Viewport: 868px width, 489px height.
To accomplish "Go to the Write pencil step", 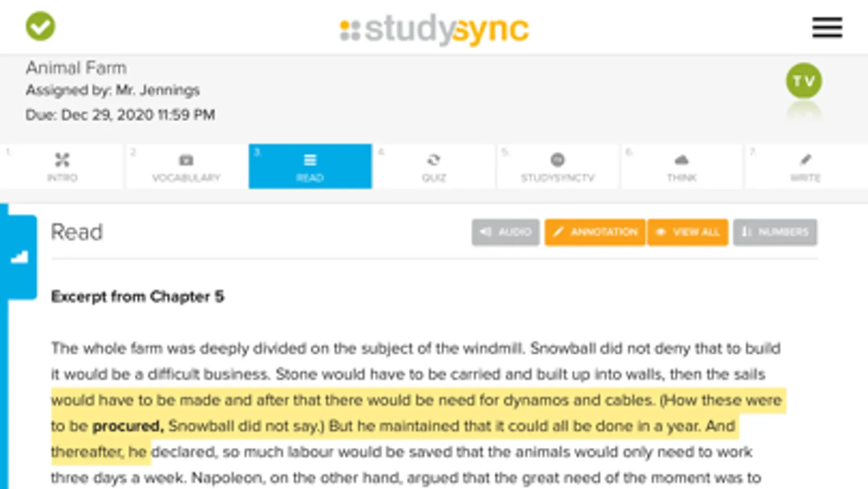I will (x=805, y=167).
